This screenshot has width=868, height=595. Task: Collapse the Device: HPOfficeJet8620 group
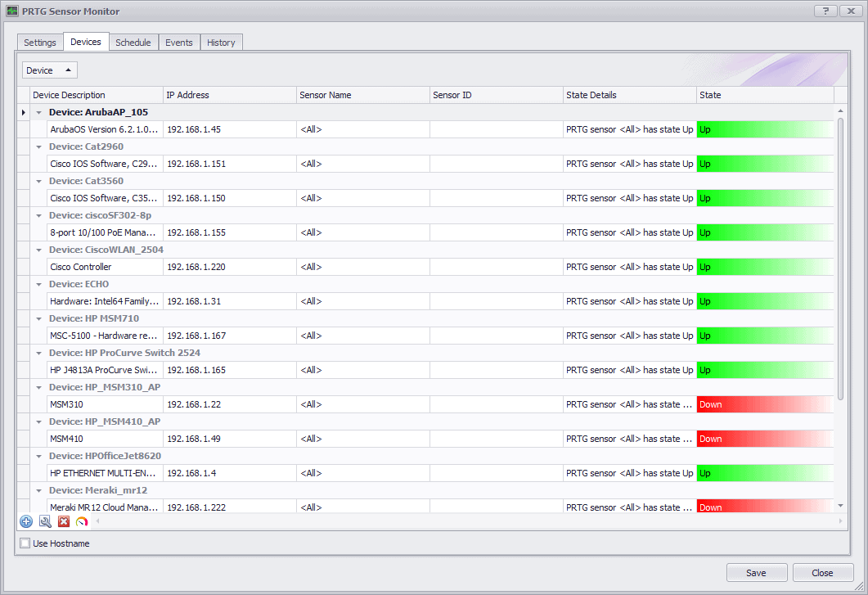point(38,456)
